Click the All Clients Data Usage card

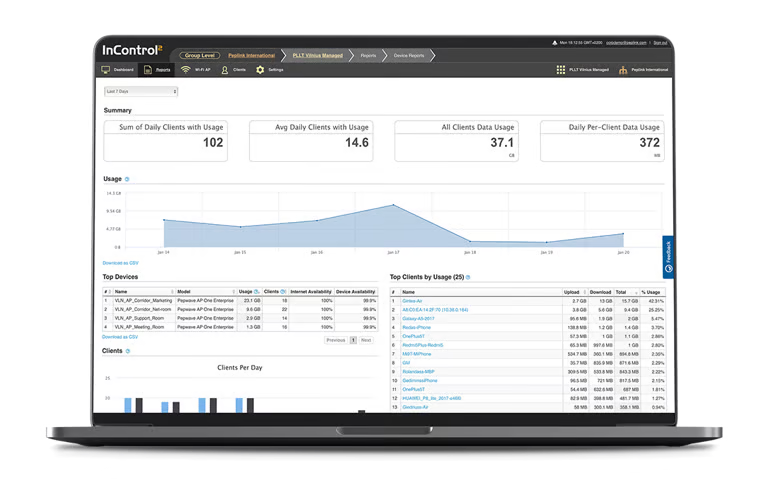tap(456, 141)
